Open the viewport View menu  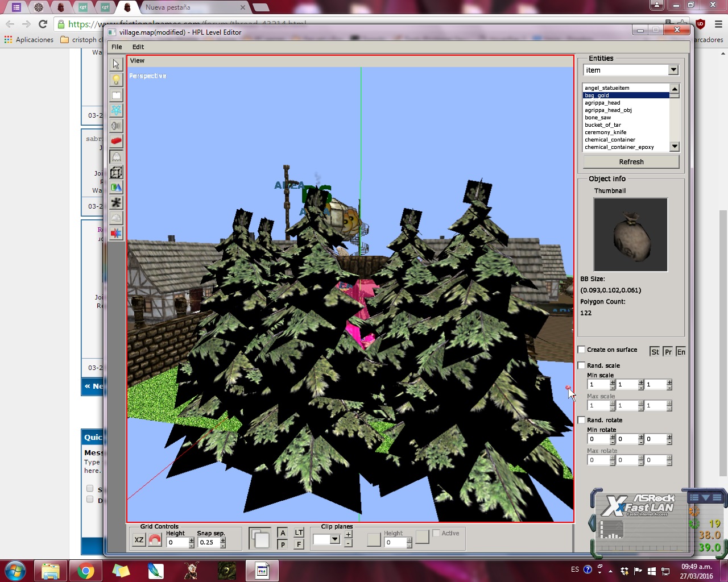(137, 60)
